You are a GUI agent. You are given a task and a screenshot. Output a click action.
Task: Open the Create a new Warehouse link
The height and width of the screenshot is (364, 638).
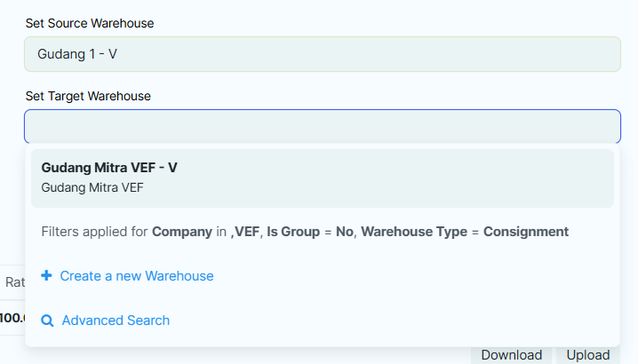click(137, 276)
